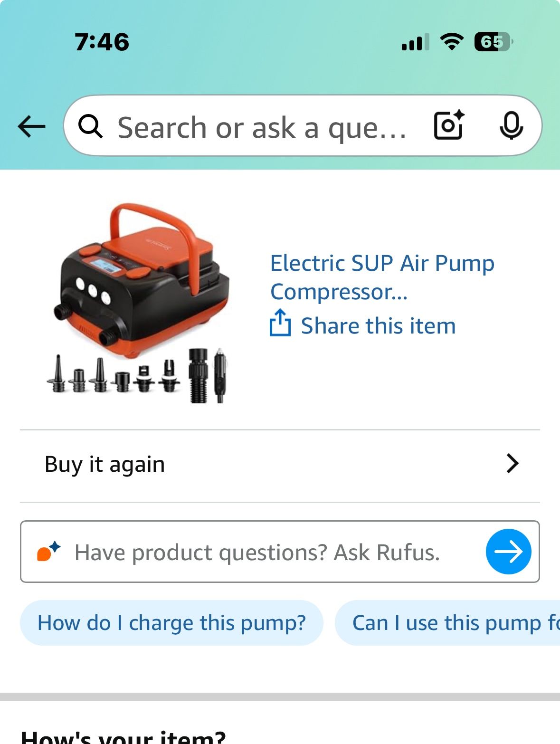Tap the Have product questions input field

click(x=256, y=552)
